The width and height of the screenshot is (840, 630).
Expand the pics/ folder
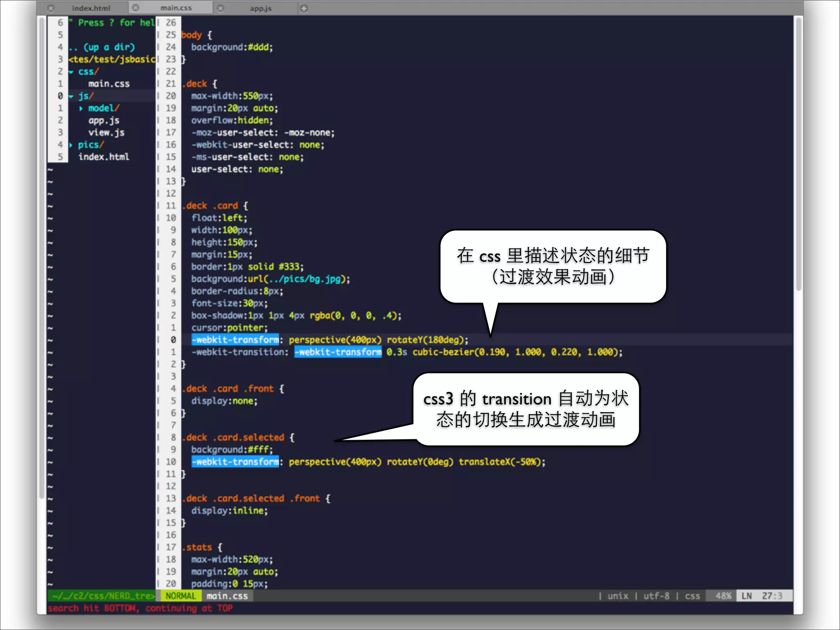tap(71, 145)
